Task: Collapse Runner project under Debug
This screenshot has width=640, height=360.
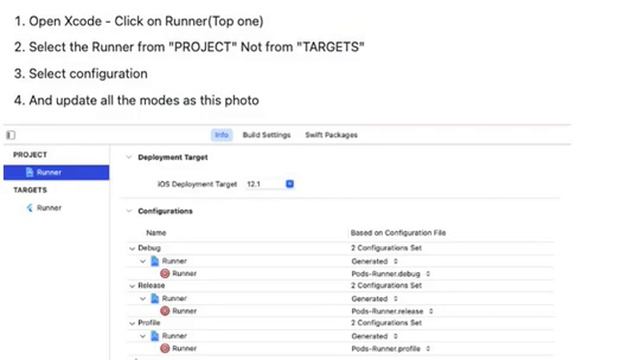Action: point(143,261)
